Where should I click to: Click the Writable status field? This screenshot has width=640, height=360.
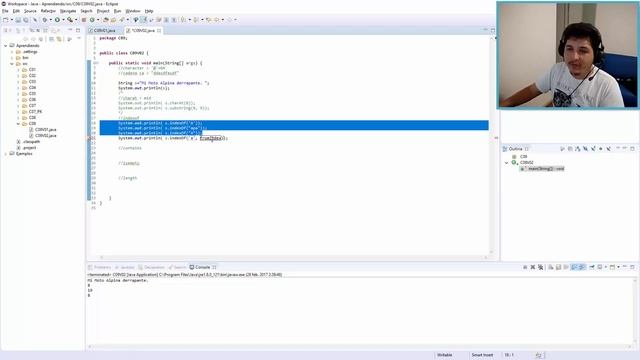pos(445,355)
